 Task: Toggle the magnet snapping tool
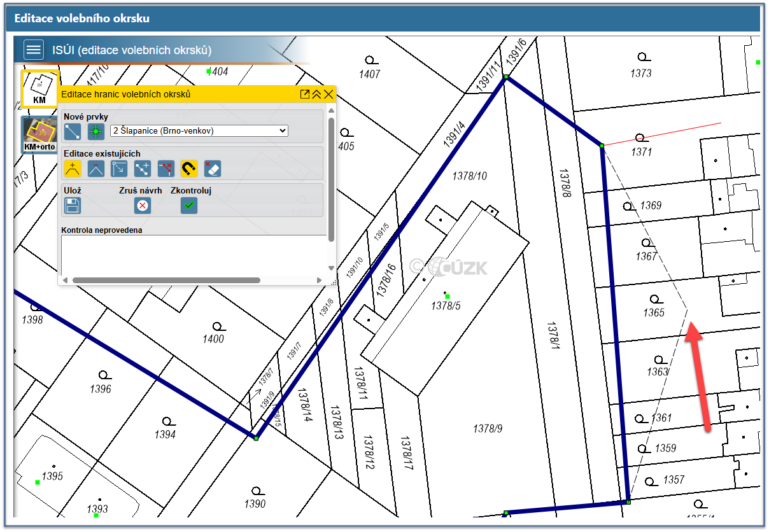pyautogui.click(x=189, y=169)
